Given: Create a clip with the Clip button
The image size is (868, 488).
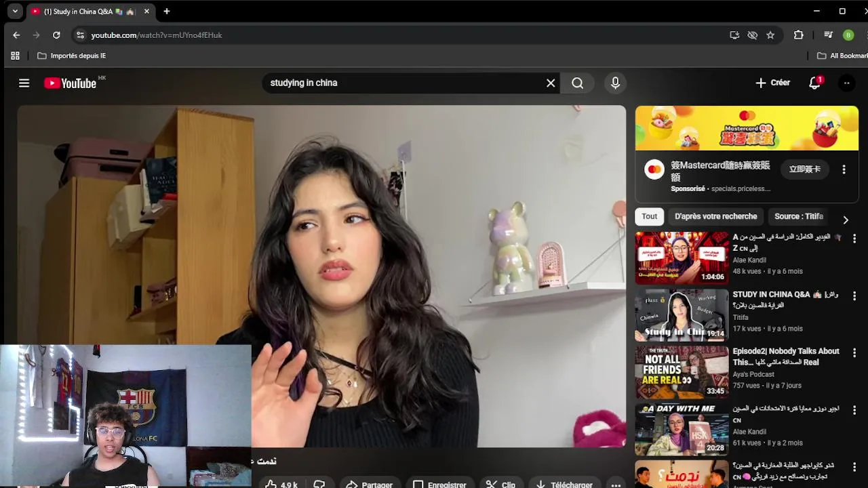Looking at the screenshot, I should point(500,485).
